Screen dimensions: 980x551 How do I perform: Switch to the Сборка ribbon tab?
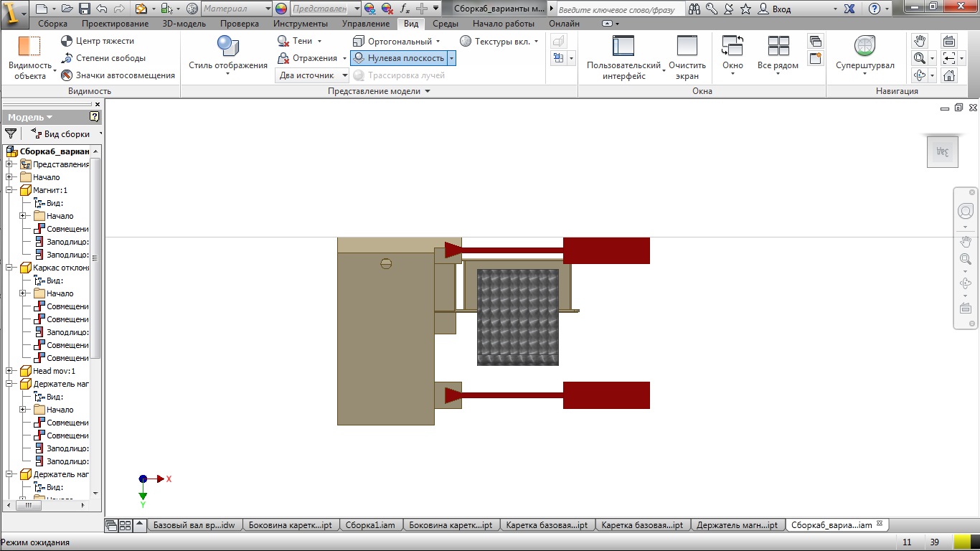click(52, 24)
